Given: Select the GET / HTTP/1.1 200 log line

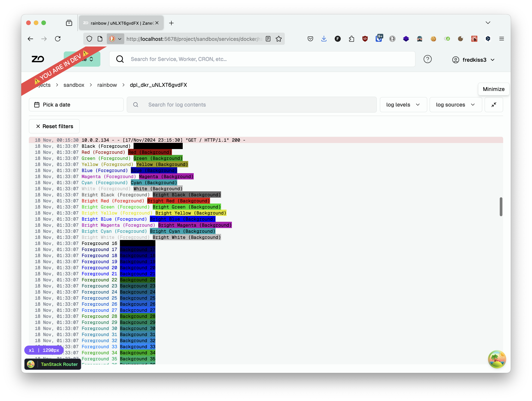Looking at the screenshot, I should 266,140.
